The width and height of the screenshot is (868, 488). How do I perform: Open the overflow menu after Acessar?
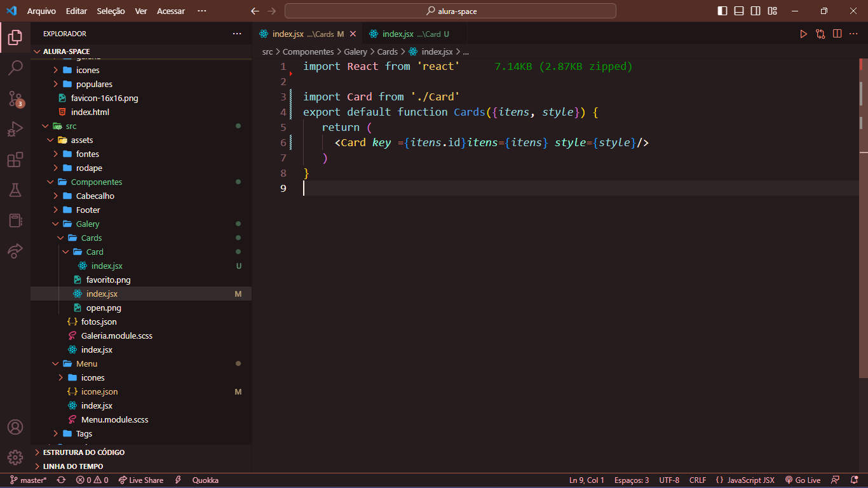(x=202, y=11)
